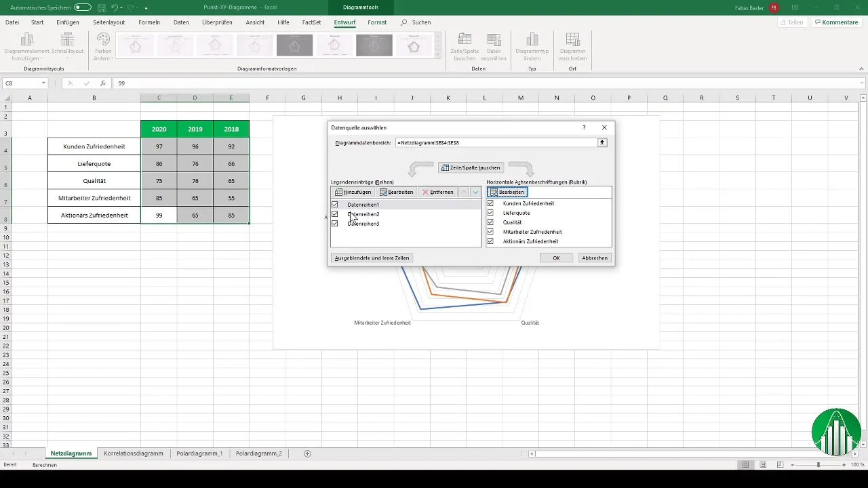Open the Polardiagramm_1 sheet tab
The height and width of the screenshot is (488, 868).
click(x=199, y=453)
